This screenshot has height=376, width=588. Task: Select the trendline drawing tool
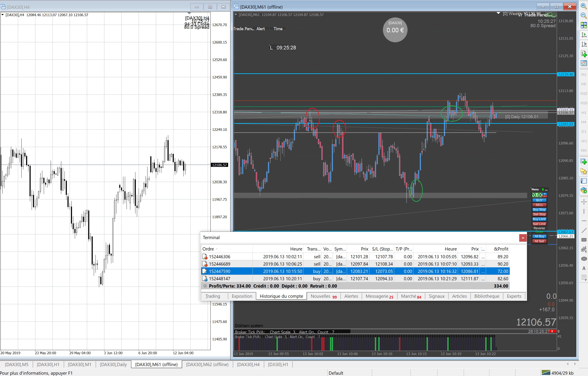(x=584, y=230)
